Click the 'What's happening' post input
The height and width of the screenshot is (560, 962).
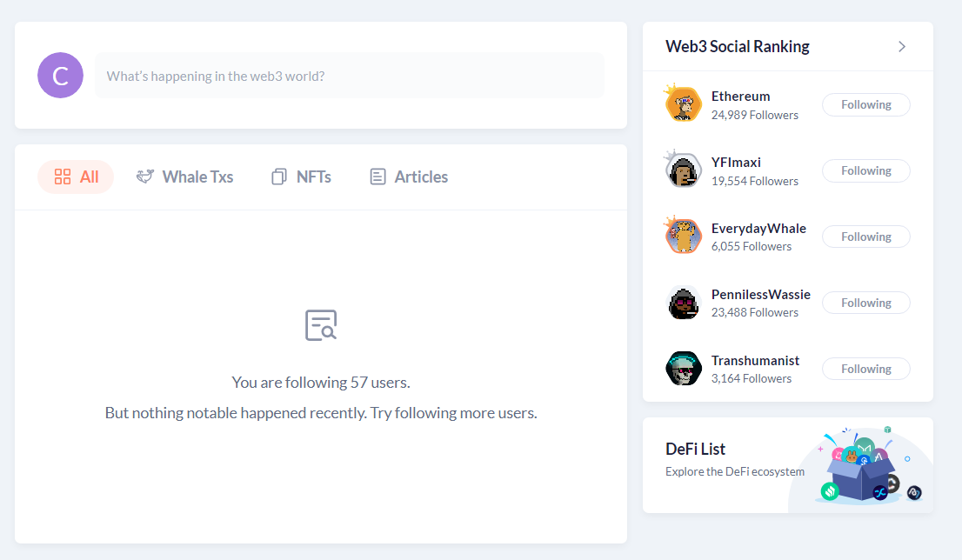pyautogui.click(x=350, y=76)
